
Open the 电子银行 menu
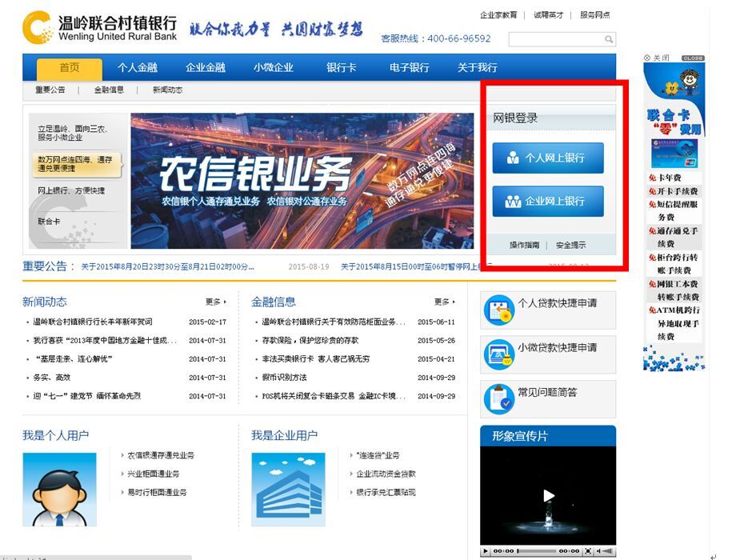click(x=410, y=68)
